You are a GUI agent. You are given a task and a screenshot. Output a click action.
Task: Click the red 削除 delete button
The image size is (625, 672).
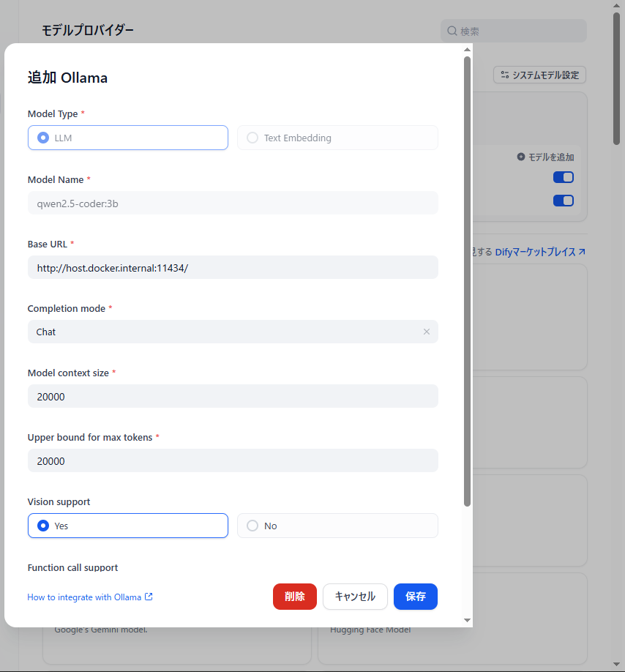(295, 596)
